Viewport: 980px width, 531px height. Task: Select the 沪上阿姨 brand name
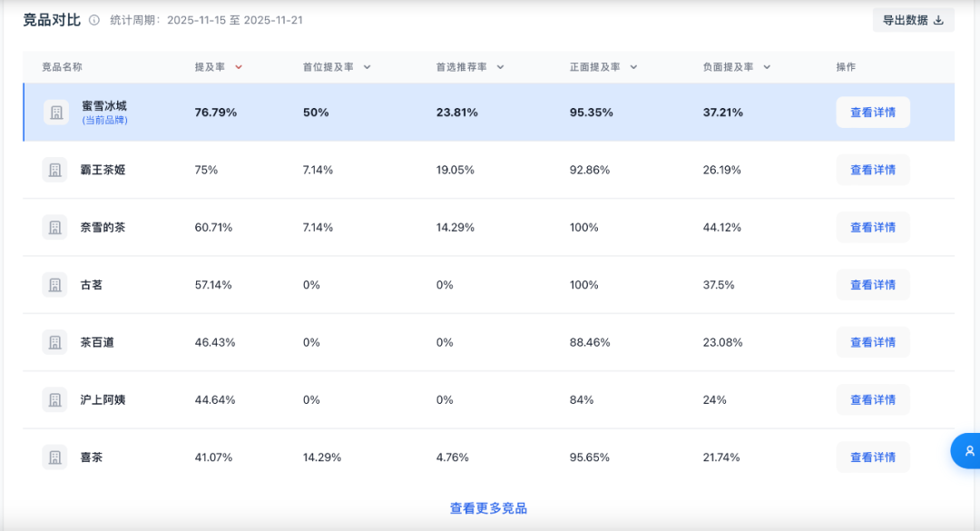click(x=103, y=400)
